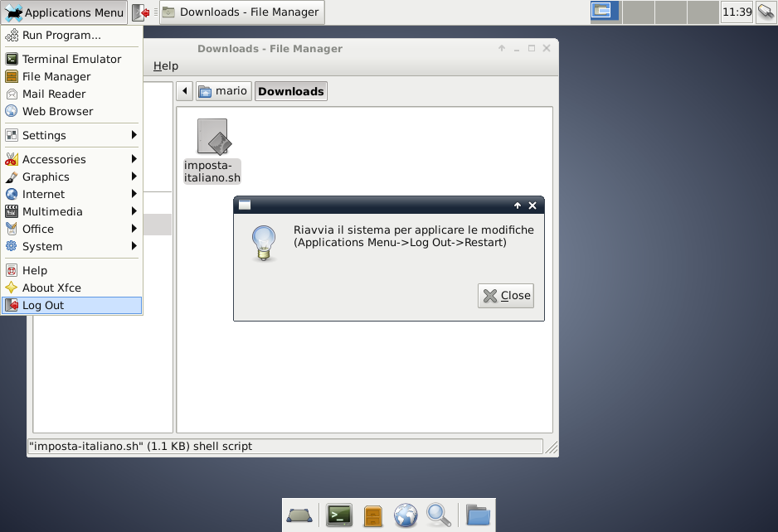Expand the Settings submenu
The width and height of the screenshot is (778, 532).
pos(72,135)
